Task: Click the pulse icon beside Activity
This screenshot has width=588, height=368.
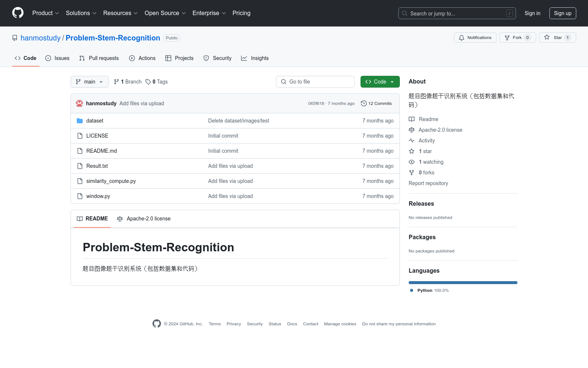Action: (x=412, y=141)
